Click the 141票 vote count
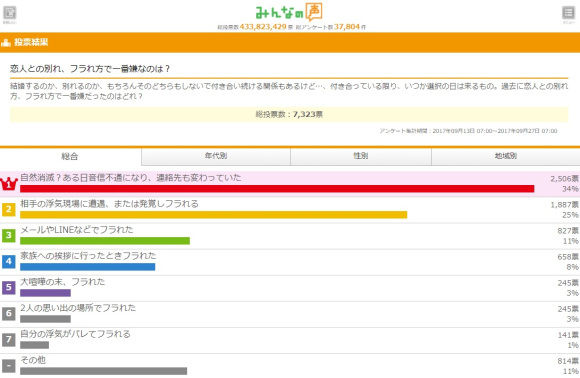580x378 pixels. [568, 335]
